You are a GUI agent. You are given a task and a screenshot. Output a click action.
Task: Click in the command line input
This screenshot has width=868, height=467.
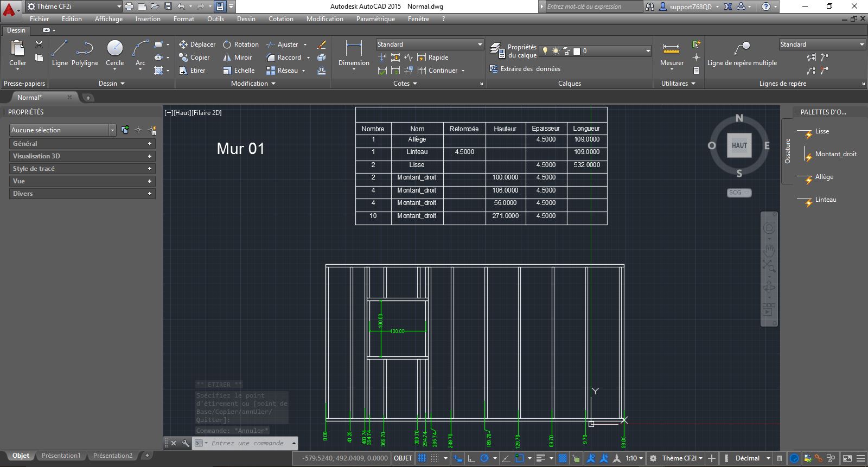coord(250,443)
